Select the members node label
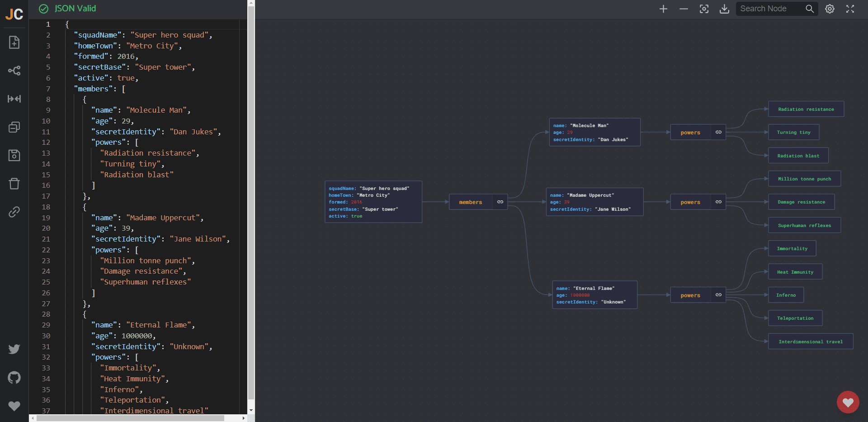Image resolution: width=868 pixels, height=422 pixels. click(471, 202)
